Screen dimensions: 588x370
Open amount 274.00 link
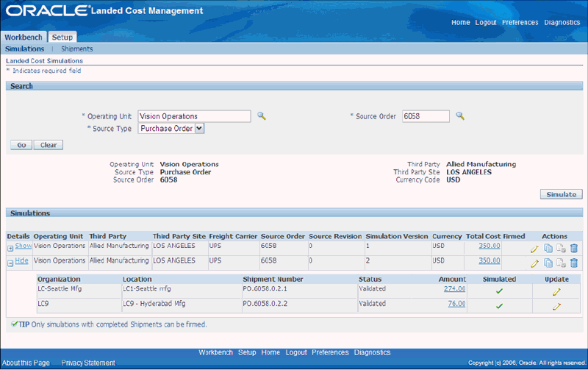pyautogui.click(x=454, y=289)
